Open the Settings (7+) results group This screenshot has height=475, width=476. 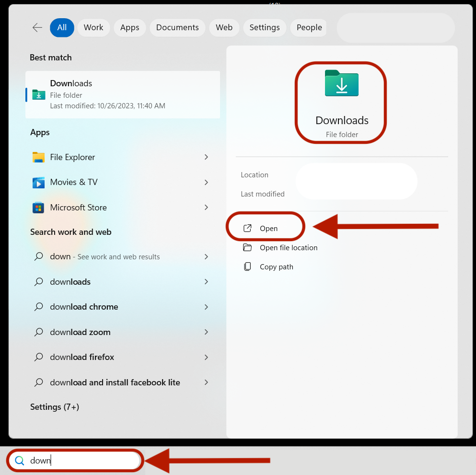coord(55,407)
